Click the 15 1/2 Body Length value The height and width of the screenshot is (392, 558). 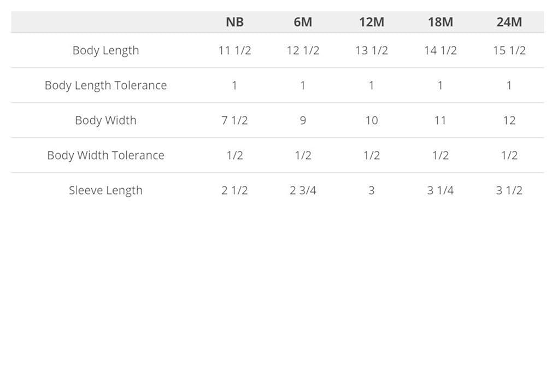pos(509,50)
